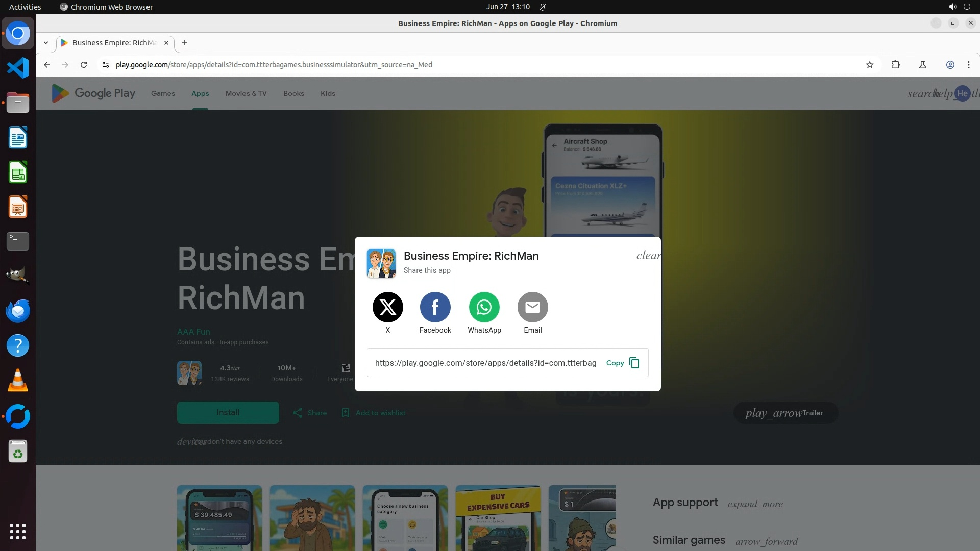
Task: Open Similar games arrow
Action: (x=766, y=542)
